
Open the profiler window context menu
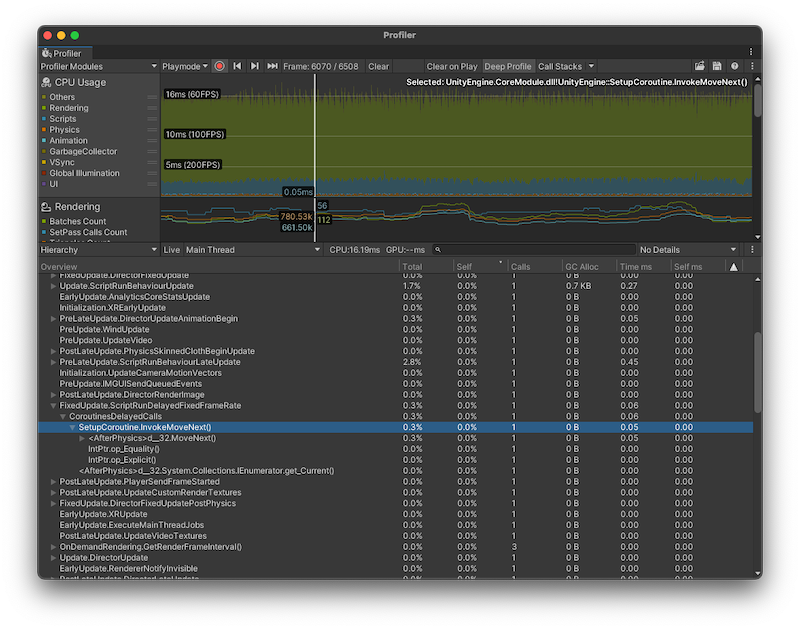click(752, 65)
